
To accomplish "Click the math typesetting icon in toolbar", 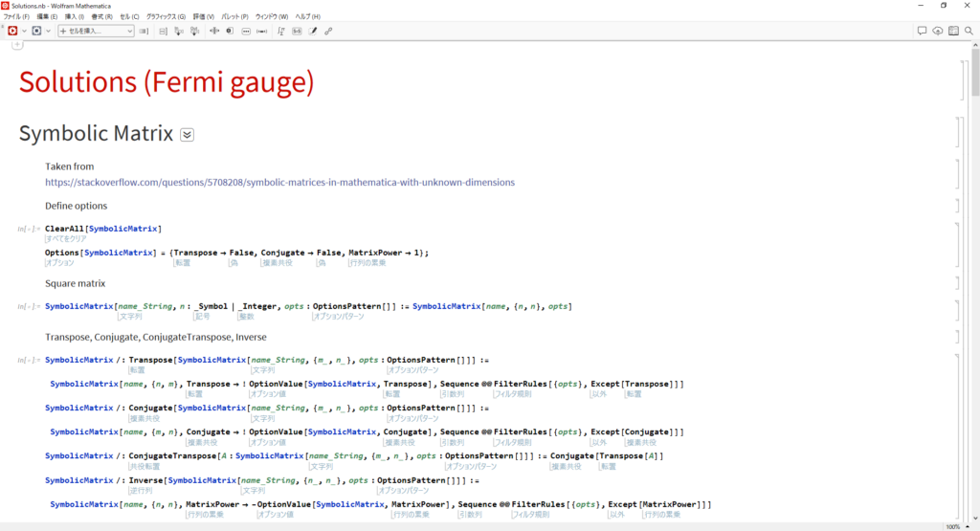I will pos(280,31).
